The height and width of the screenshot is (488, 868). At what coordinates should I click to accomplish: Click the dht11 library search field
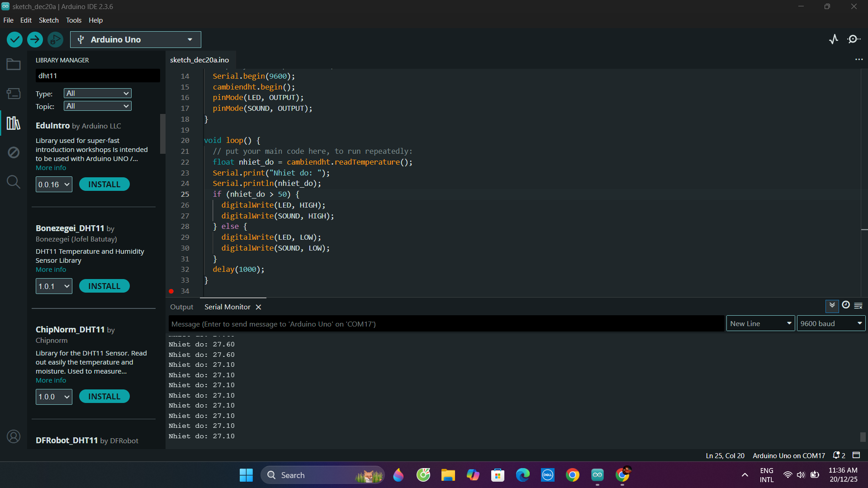(97, 76)
